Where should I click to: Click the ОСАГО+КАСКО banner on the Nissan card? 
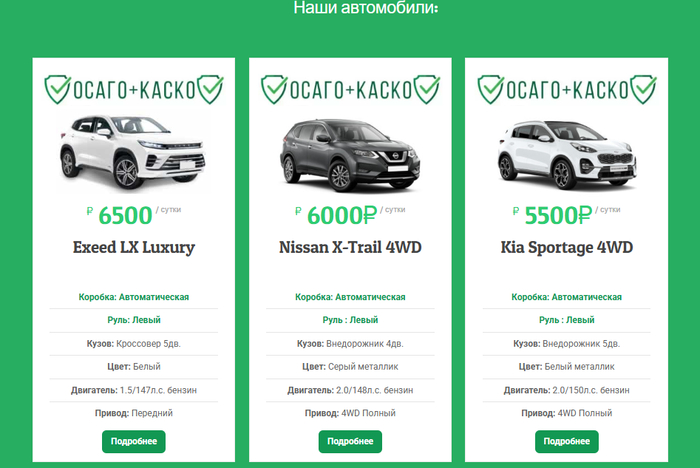[350, 89]
